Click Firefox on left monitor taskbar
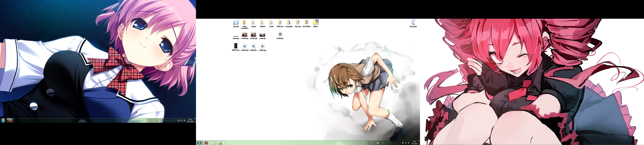The height and width of the screenshot is (145, 644). tap(10, 120)
